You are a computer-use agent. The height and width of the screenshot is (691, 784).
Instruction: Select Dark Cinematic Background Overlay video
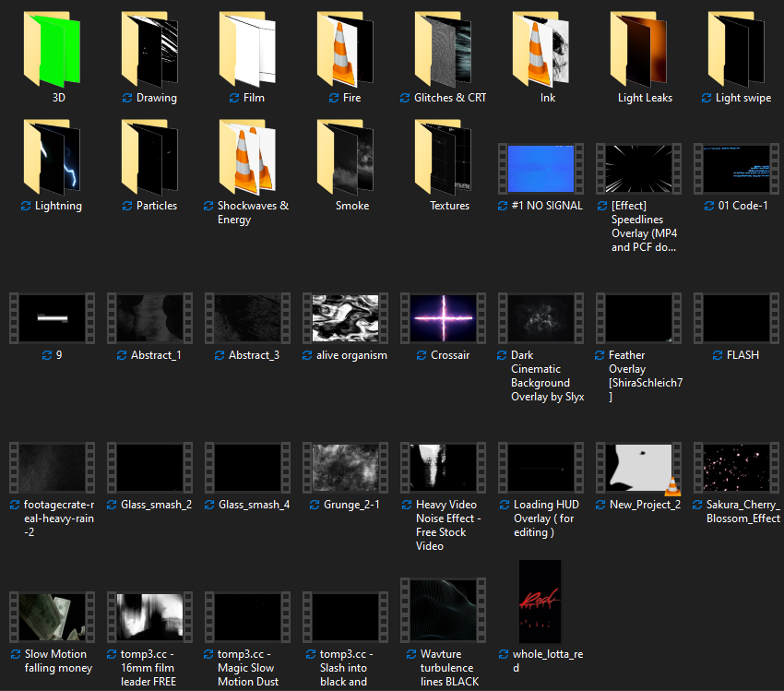tap(541, 318)
